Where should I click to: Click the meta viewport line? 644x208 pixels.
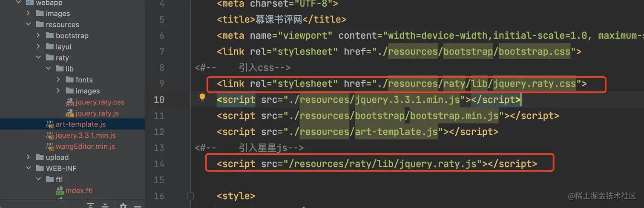point(430,36)
